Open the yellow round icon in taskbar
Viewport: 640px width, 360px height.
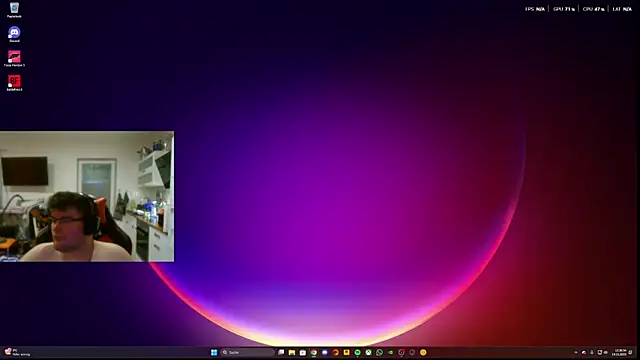click(423, 352)
